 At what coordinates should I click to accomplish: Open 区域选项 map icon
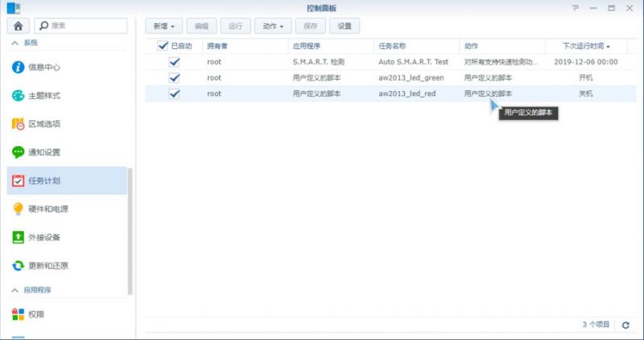(19, 124)
